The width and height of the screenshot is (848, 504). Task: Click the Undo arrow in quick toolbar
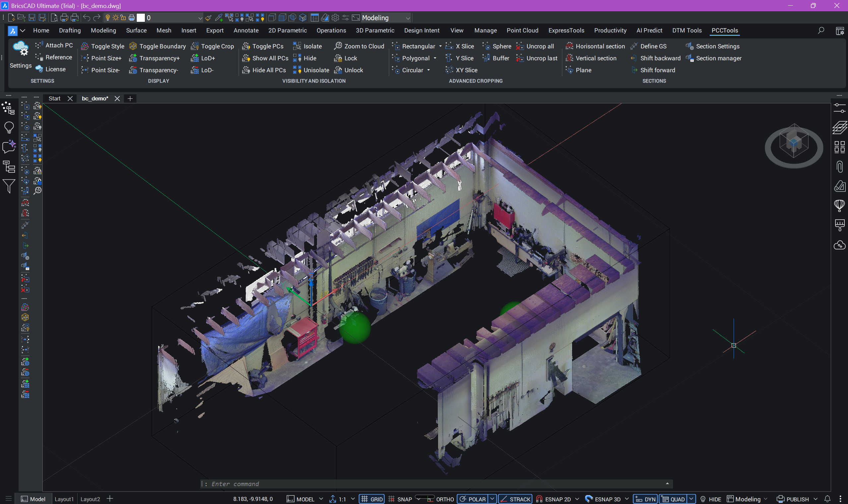point(86,18)
